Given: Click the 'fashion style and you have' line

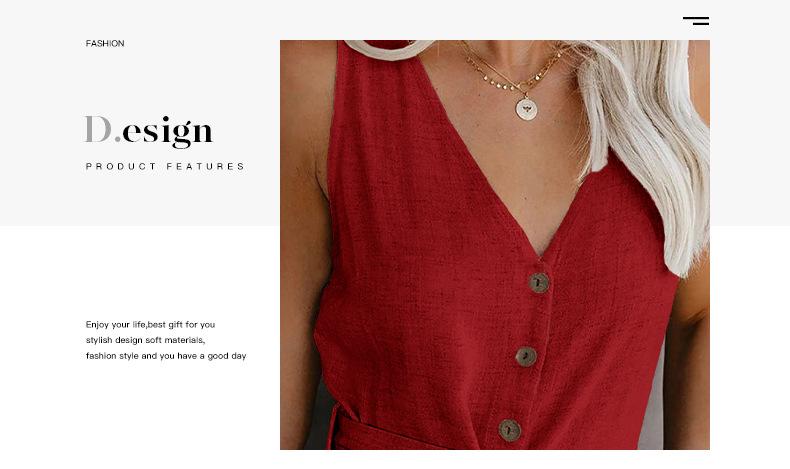Looking at the screenshot, I should coord(166,356).
